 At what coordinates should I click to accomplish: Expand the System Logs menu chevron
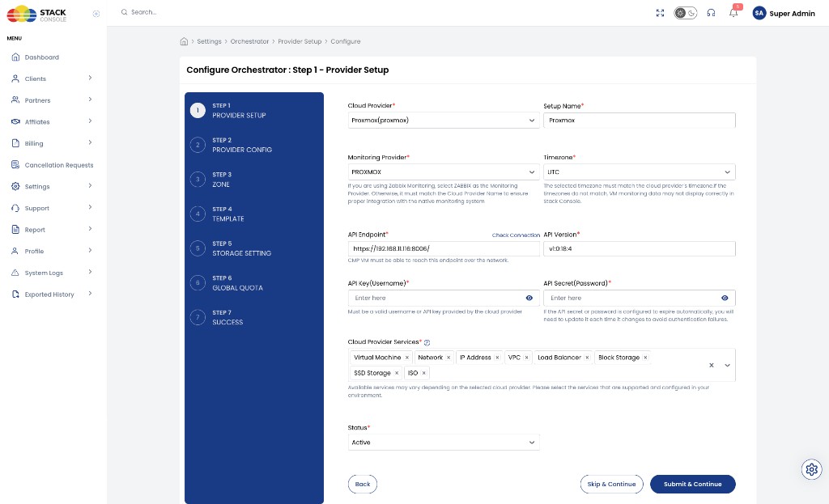90,272
